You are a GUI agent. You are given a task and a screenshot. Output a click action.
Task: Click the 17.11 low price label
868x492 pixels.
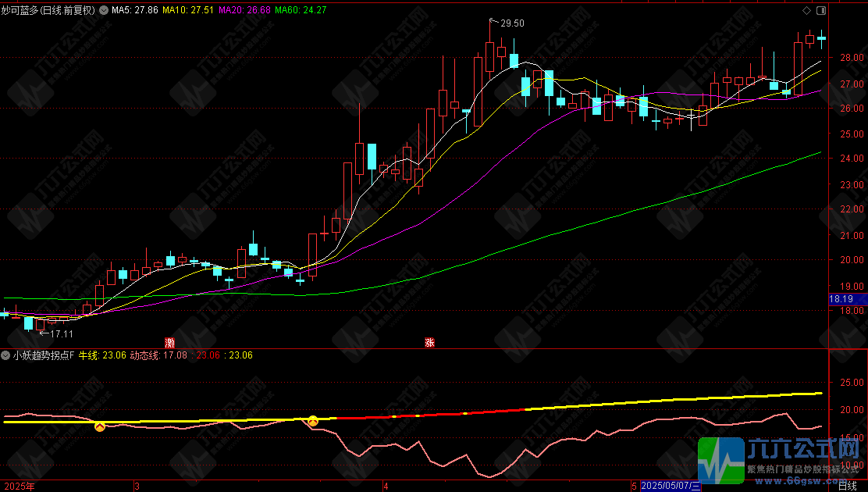coord(62,334)
